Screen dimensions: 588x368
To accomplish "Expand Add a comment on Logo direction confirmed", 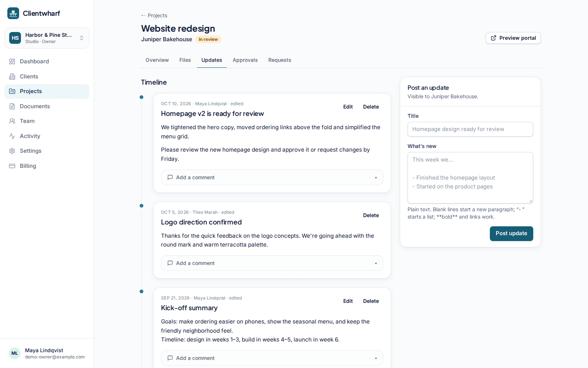I will tap(272, 263).
